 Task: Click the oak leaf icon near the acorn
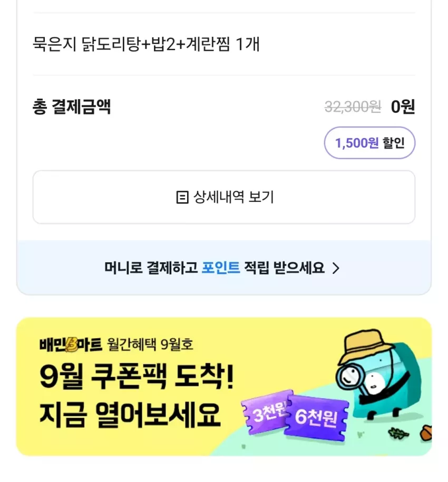coord(398,434)
